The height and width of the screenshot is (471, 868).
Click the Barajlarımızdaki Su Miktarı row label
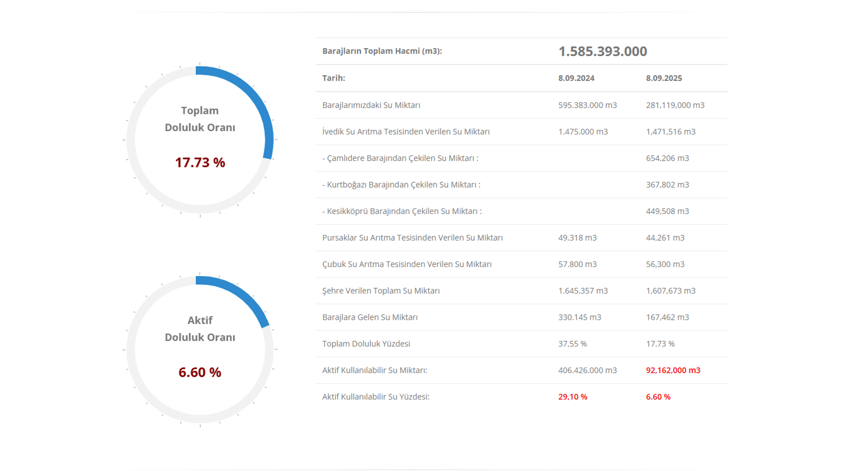(371, 105)
